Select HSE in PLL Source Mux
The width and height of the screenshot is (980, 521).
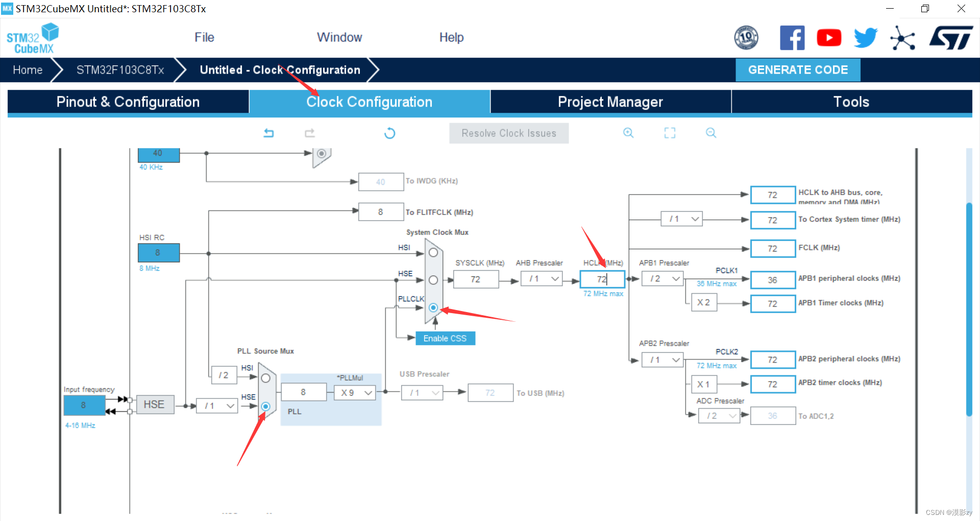265,407
